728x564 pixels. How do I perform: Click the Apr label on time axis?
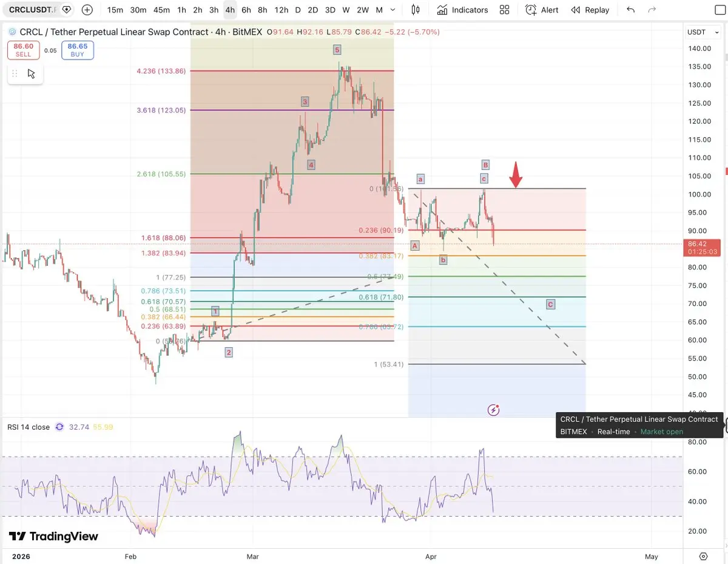[431, 556]
